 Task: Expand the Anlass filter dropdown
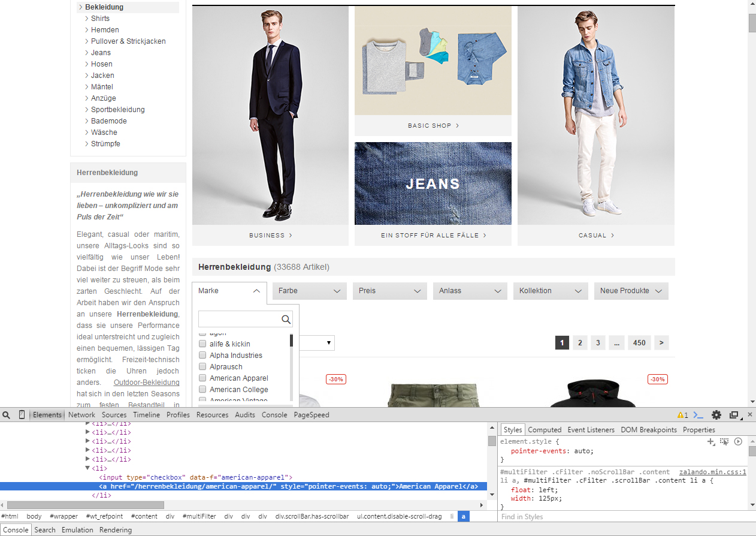470,291
